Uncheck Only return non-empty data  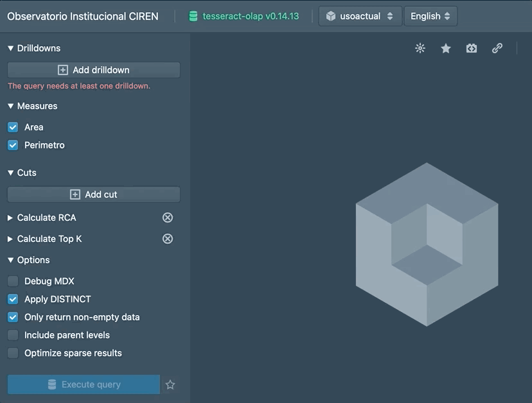pyautogui.click(x=13, y=317)
